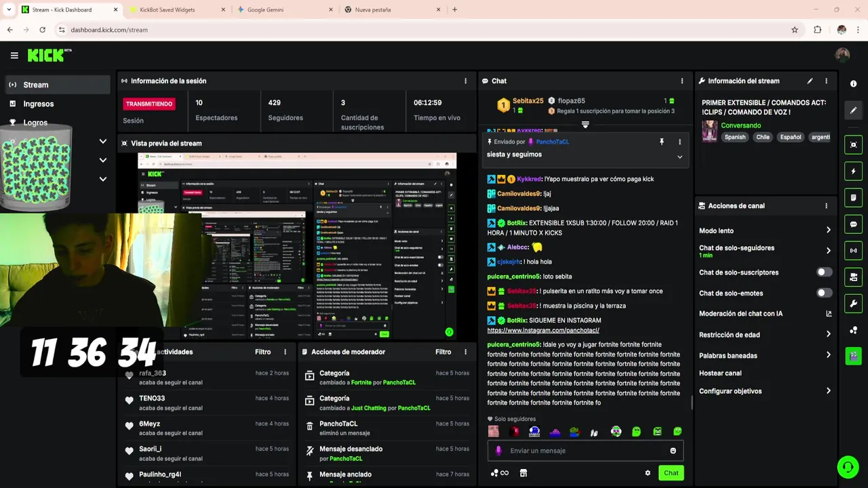Screen dimensions: 868x488
Task: Open session info panel options menu
Action: (465, 81)
